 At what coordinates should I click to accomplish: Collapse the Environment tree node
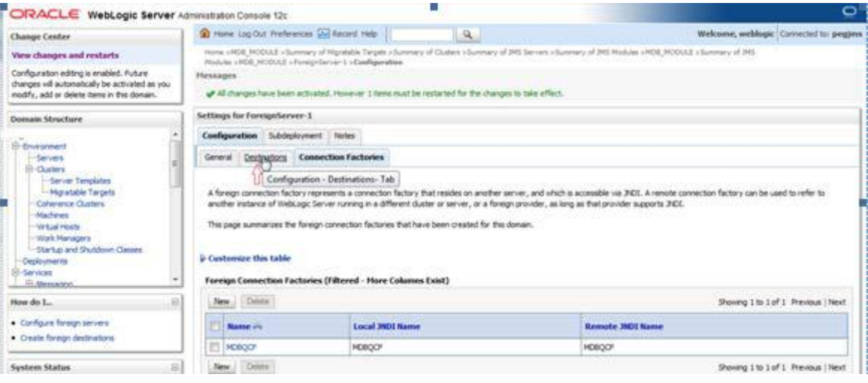[16, 146]
